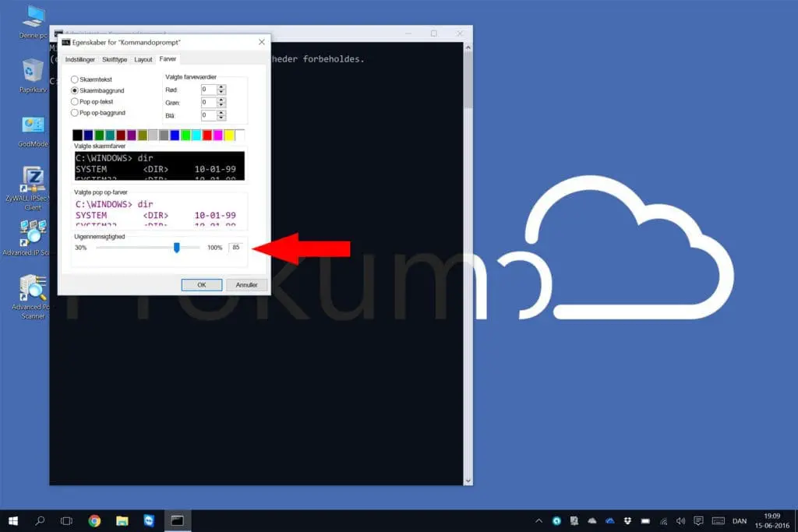798x532 pixels.
Task: Click the Grøn color value field
Action: 208,102
